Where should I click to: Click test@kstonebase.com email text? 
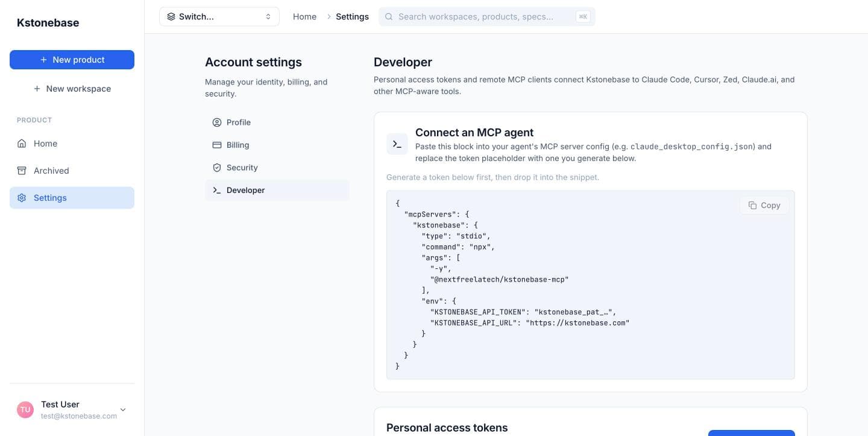tap(79, 416)
